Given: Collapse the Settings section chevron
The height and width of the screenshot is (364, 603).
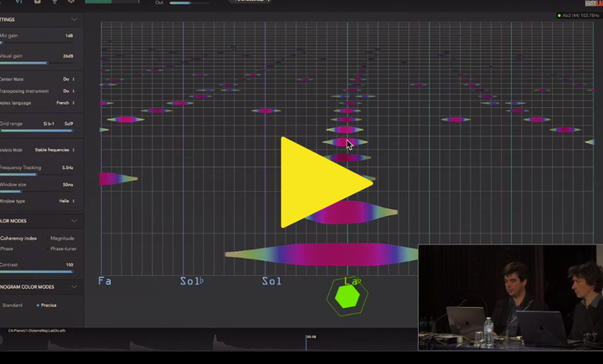Looking at the screenshot, I should click(74, 19).
